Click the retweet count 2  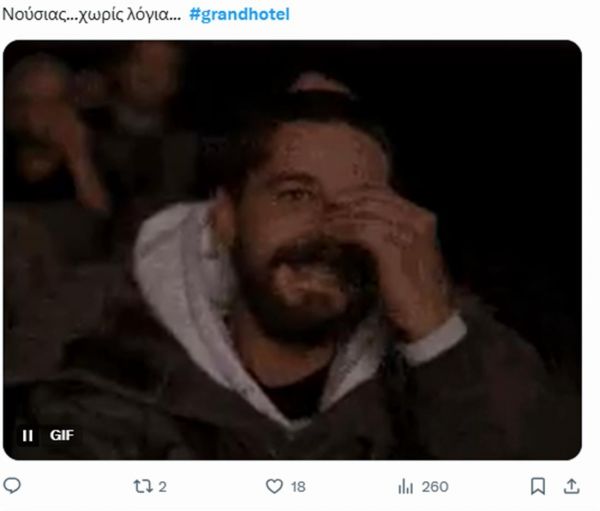click(x=162, y=487)
